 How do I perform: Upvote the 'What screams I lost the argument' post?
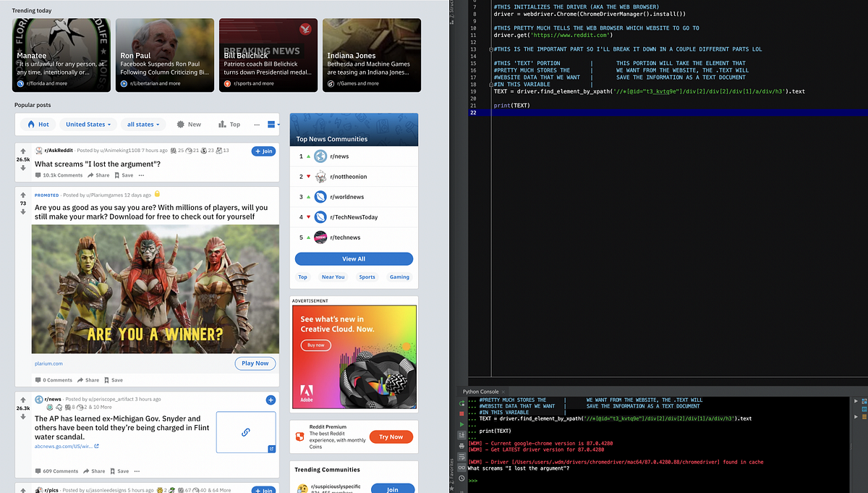pyautogui.click(x=23, y=151)
